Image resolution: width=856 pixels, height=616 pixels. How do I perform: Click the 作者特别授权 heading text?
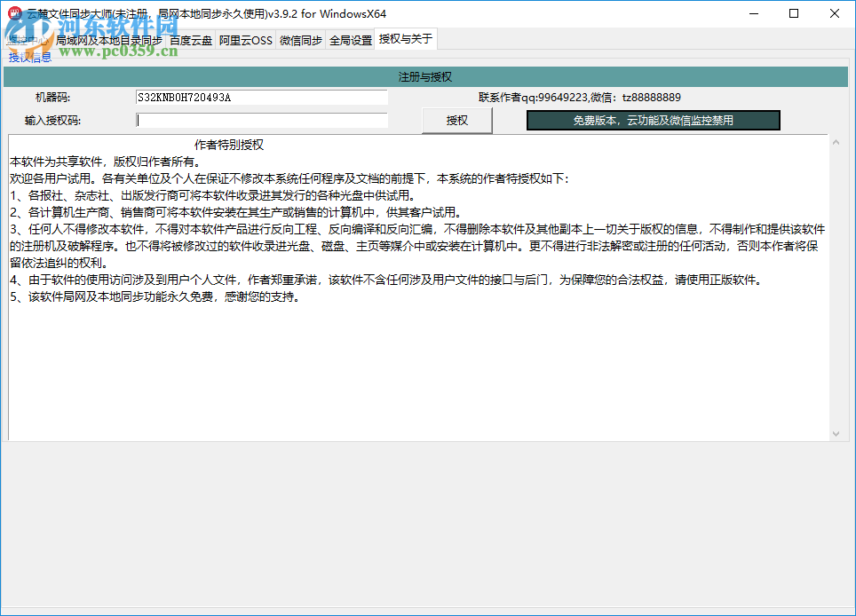tap(229, 146)
